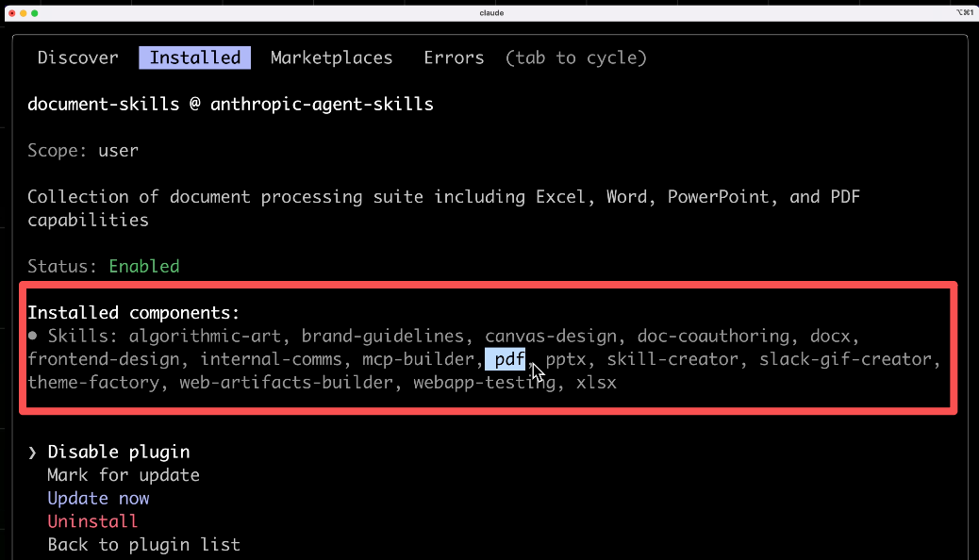Go to the Errors tab

(454, 58)
